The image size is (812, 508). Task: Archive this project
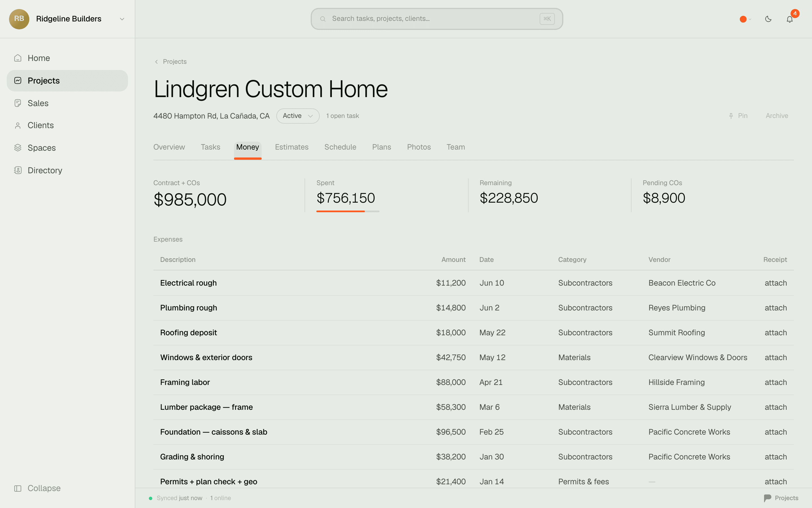pos(777,116)
